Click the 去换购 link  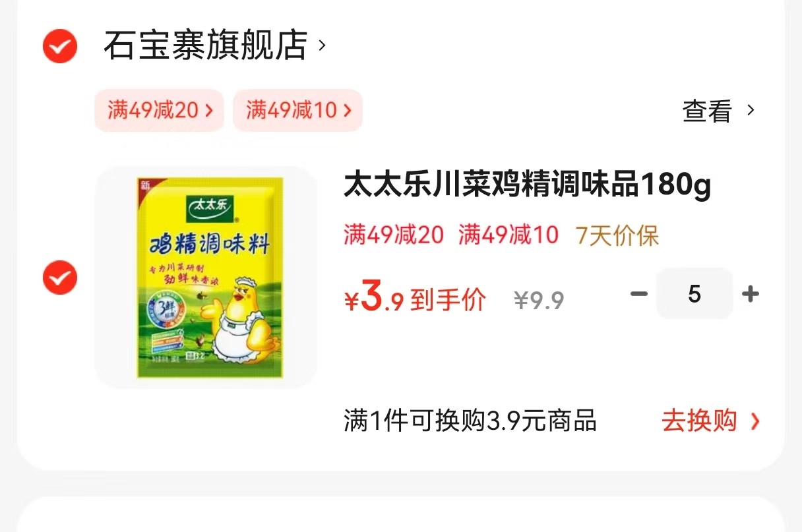[699, 421]
